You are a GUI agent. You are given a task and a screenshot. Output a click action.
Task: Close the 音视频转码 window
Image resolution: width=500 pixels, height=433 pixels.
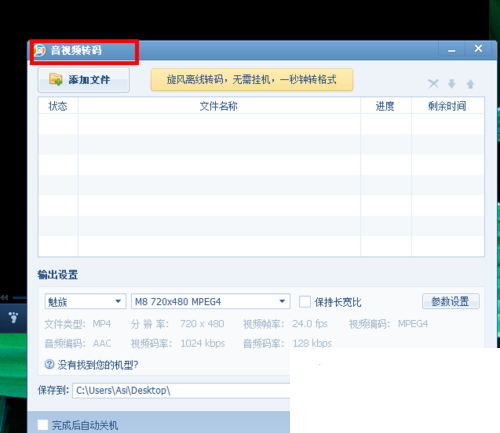click(478, 49)
